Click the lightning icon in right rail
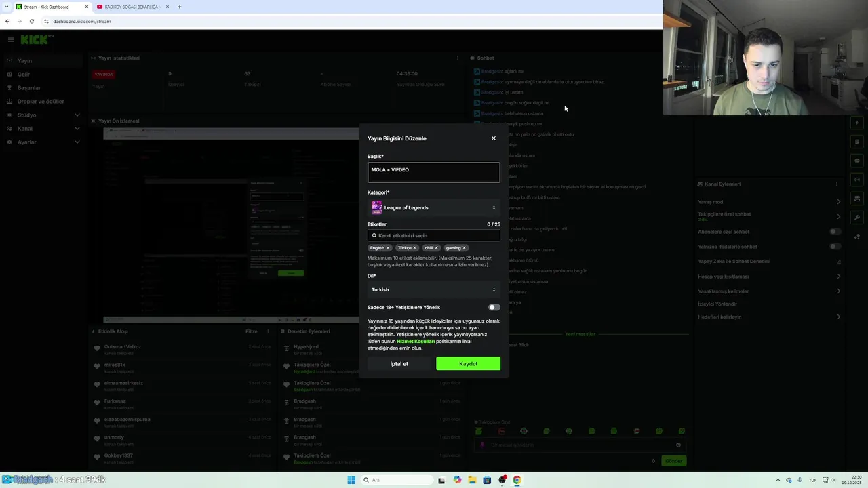The image size is (868, 488). pyautogui.click(x=857, y=123)
